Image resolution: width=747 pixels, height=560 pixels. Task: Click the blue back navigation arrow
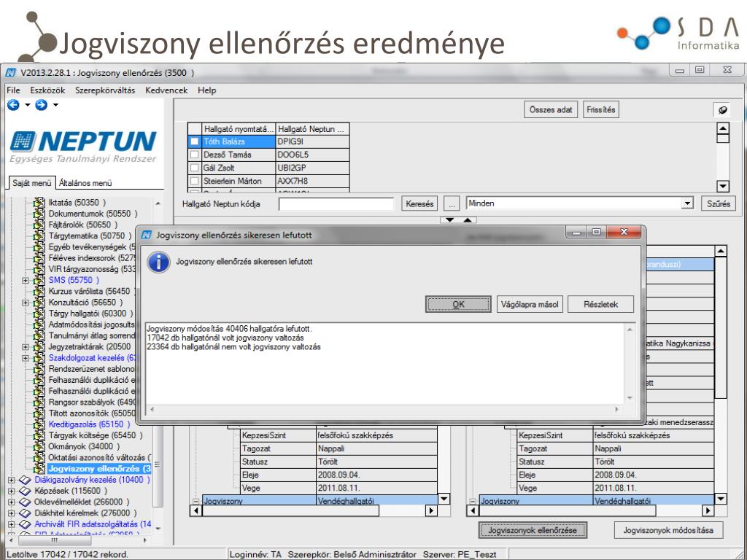click(x=13, y=105)
